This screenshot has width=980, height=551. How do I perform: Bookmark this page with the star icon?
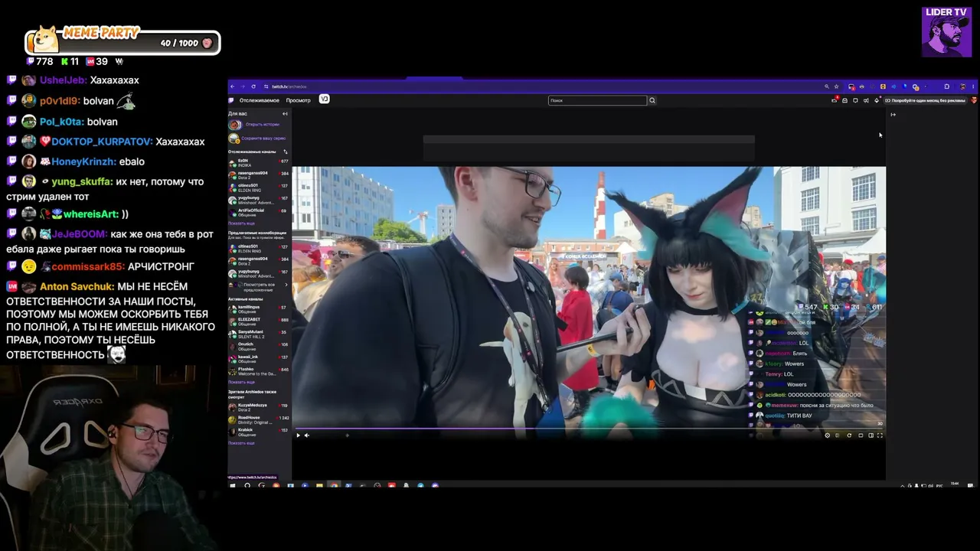click(x=836, y=86)
